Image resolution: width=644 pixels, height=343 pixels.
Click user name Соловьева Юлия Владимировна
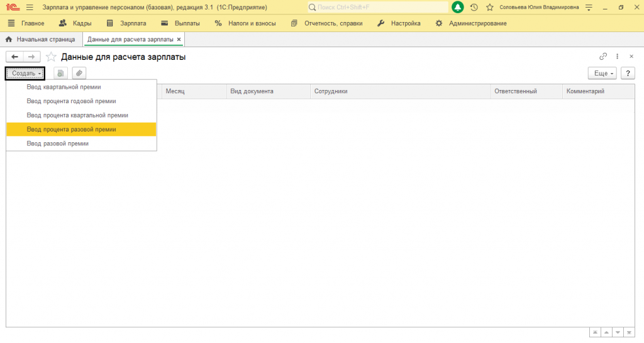click(539, 8)
